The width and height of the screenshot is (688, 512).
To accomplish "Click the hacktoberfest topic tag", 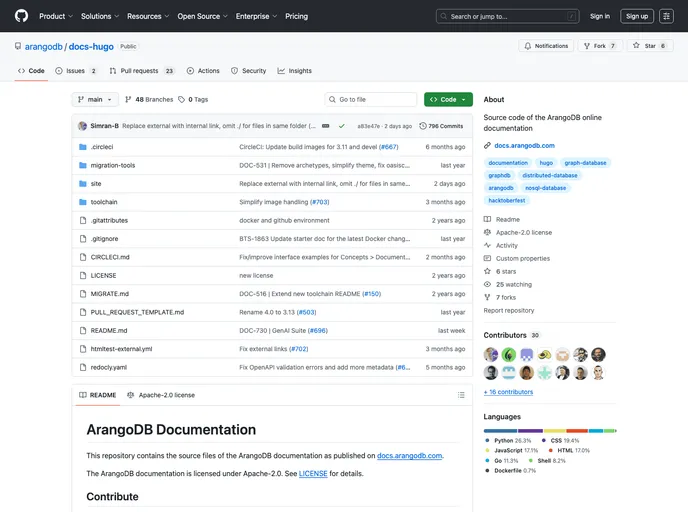I will coord(506,201).
